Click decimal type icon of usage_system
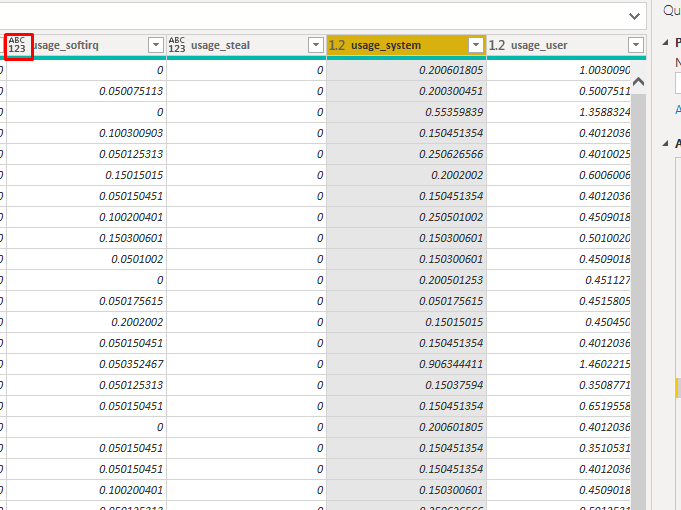Image resolution: width=681 pixels, height=510 pixels. coord(337,45)
